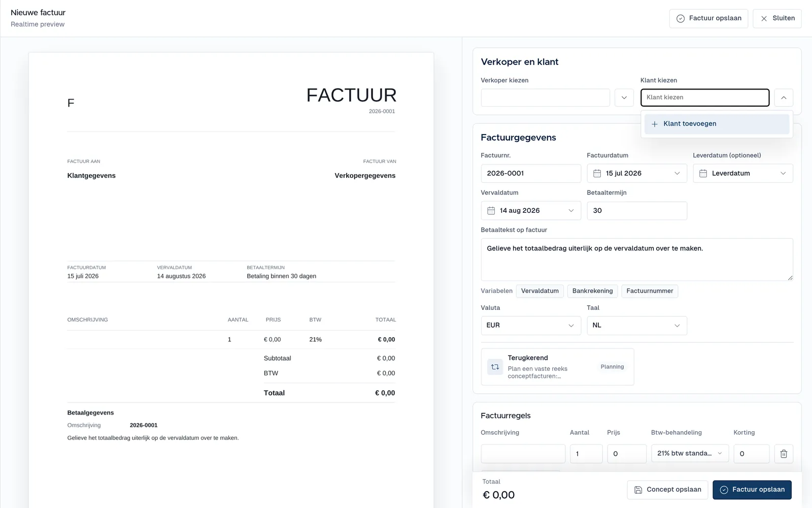Open the Btw-behandeling 21% btw dropdown

pyautogui.click(x=690, y=454)
